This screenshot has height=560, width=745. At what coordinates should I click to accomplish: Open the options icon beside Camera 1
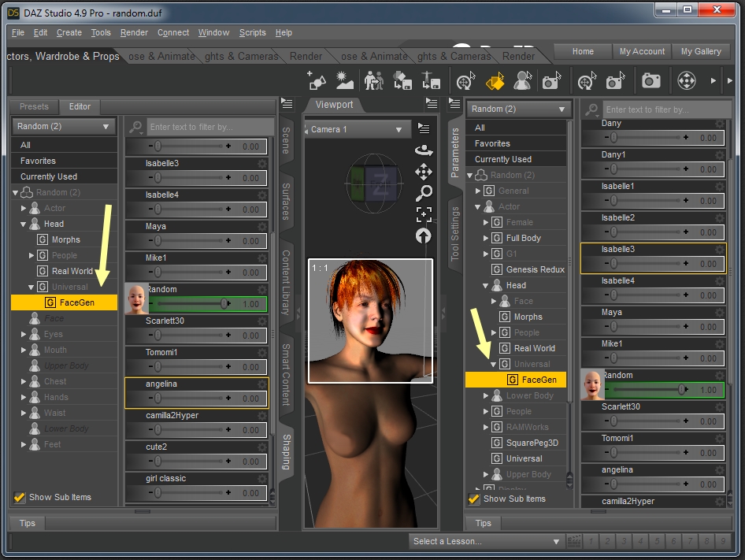click(424, 128)
